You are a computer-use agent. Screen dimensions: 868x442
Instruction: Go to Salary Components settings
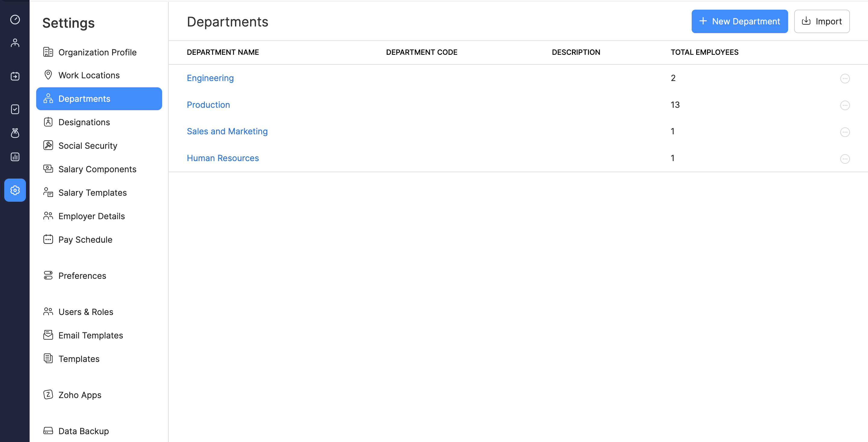point(97,169)
